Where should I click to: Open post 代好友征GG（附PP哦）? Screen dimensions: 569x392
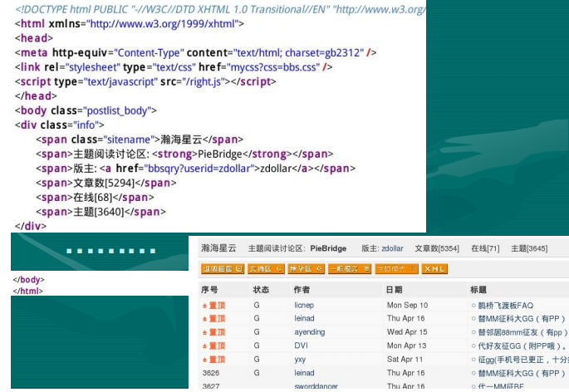click(x=522, y=345)
